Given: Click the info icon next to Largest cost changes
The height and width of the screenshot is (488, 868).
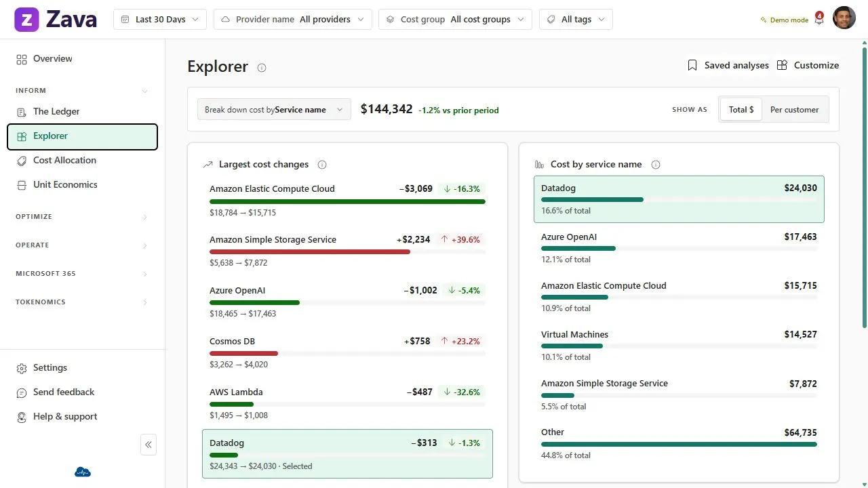Looking at the screenshot, I should pos(322,165).
